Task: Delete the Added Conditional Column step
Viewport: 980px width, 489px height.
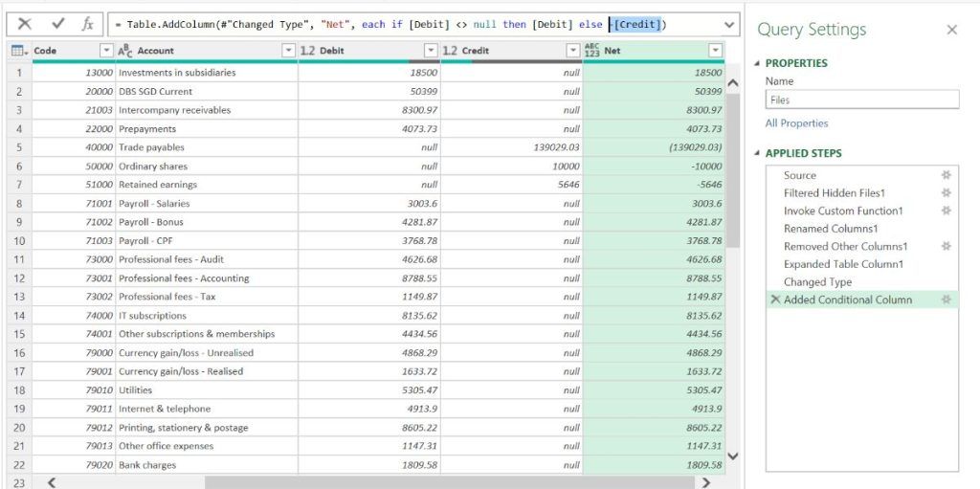Action: pyautogui.click(x=775, y=300)
